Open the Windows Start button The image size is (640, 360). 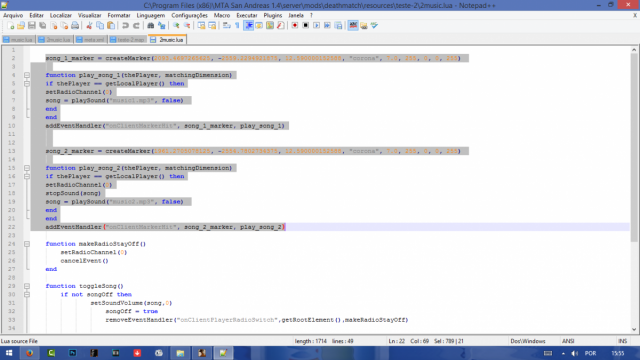coord(9,353)
